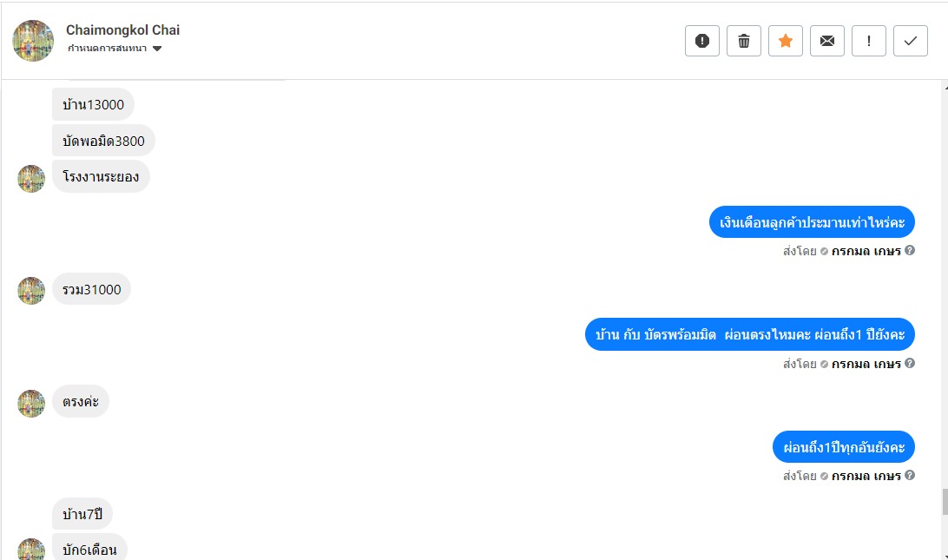
Task: Click help icon under the ผ่อนถึง1ปีทุกอันยังคะ message
Action: (910, 476)
